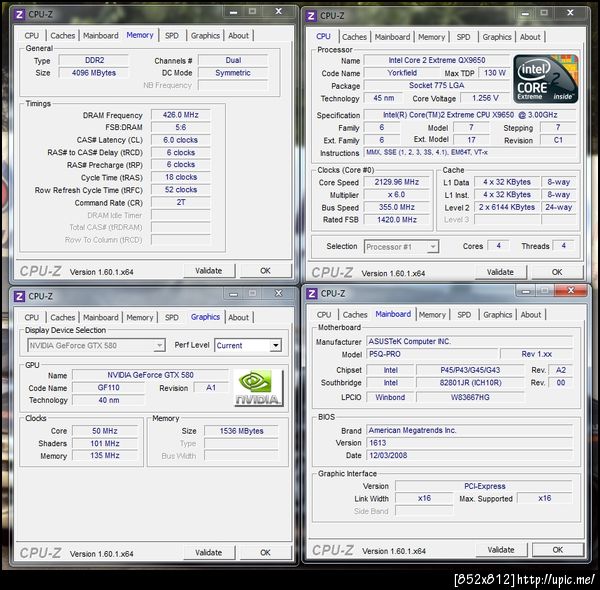Click the CPU-Z icon in the Memory window title bar
The width and height of the screenshot is (600, 590).
19,15
